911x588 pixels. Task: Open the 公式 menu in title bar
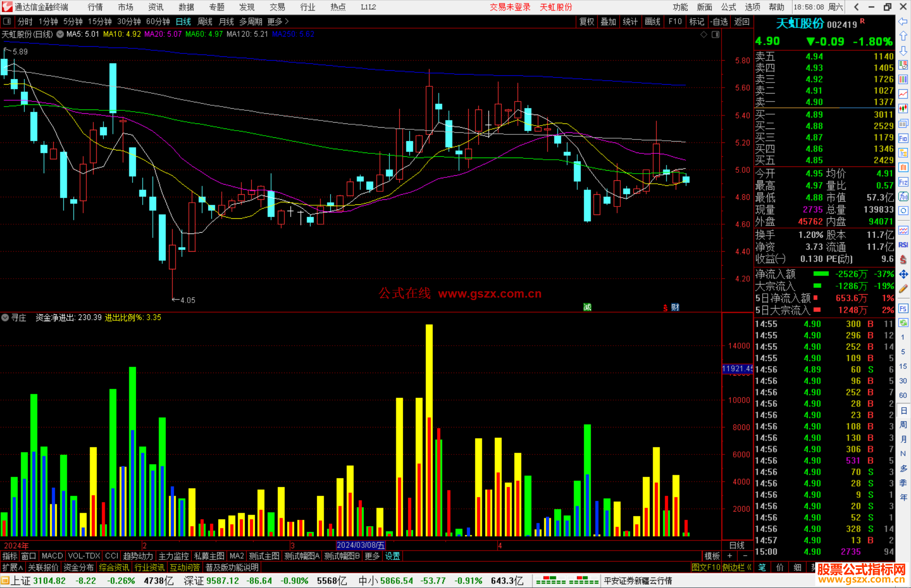tap(728, 7)
